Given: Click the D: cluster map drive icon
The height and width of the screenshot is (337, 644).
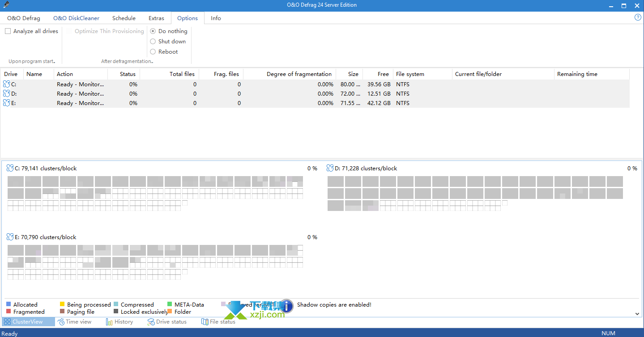Looking at the screenshot, I should [x=330, y=168].
